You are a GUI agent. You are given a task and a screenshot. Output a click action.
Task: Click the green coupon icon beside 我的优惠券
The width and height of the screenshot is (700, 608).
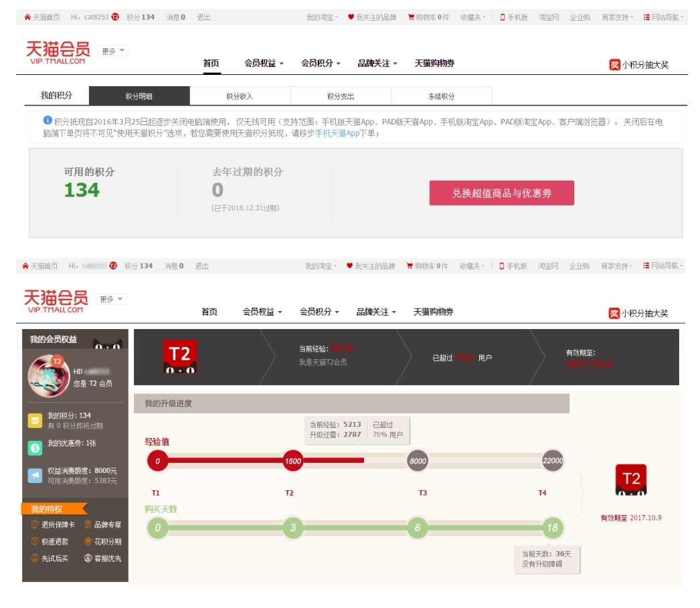tap(35, 447)
